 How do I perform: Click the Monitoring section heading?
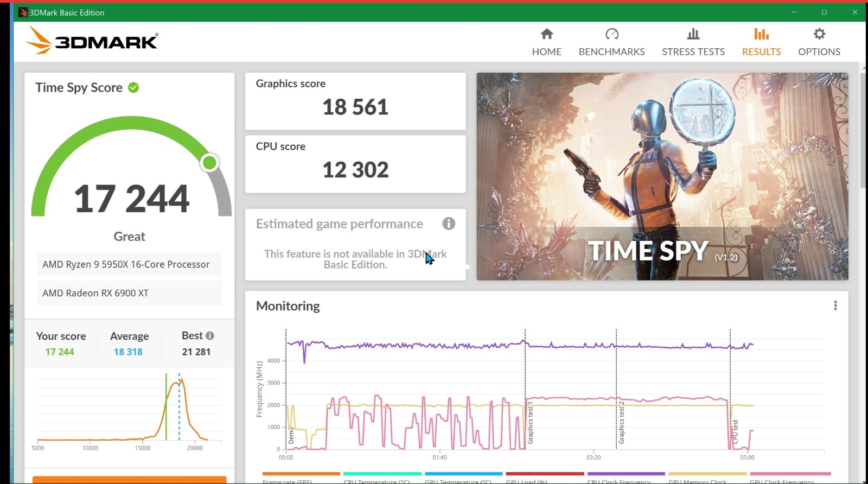(288, 306)
